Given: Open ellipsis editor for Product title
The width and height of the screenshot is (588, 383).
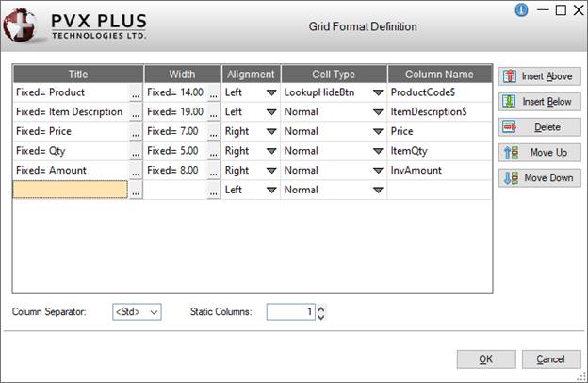Looking at the screenshot, I should (x=136, y=93).
